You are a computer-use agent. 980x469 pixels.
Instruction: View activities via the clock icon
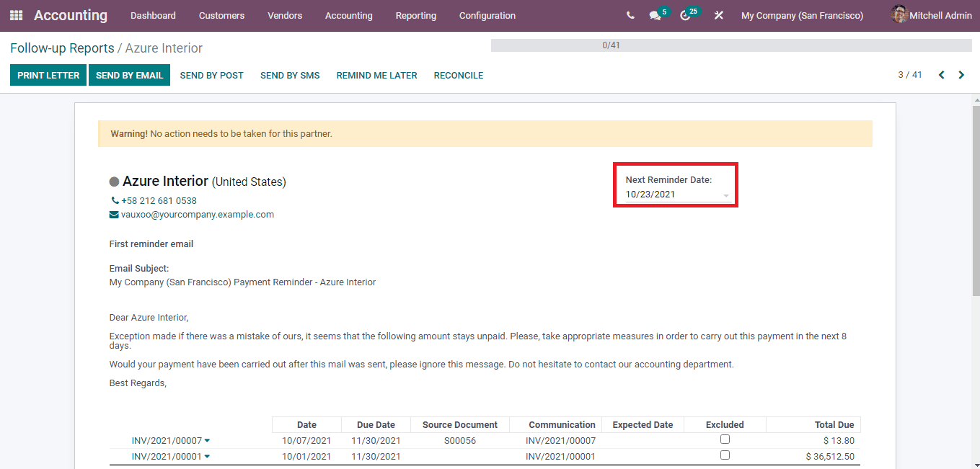point(685,14)
